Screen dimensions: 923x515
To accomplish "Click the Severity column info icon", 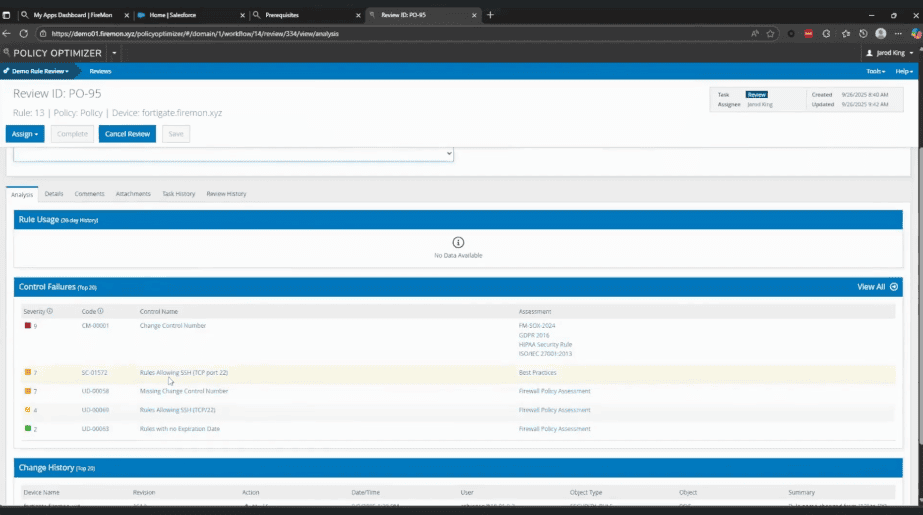I will [x=50, y=311].
